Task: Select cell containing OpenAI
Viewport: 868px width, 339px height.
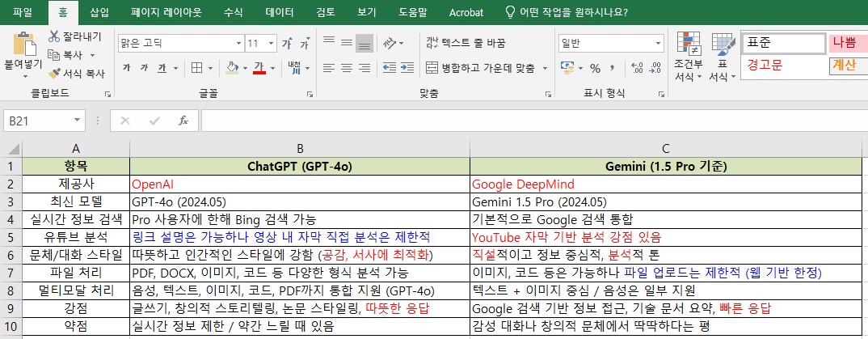Action: coord(300,184)
